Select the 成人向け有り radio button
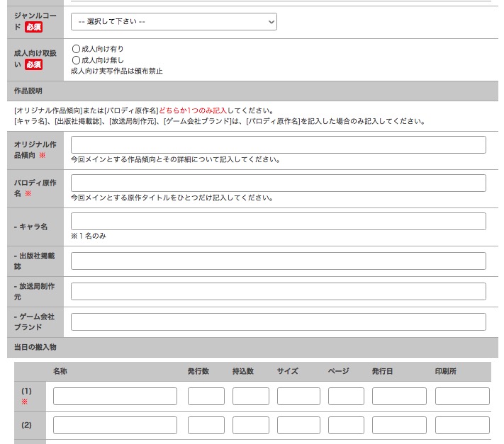This screenshot has width=504, height=444. [76, 49]
